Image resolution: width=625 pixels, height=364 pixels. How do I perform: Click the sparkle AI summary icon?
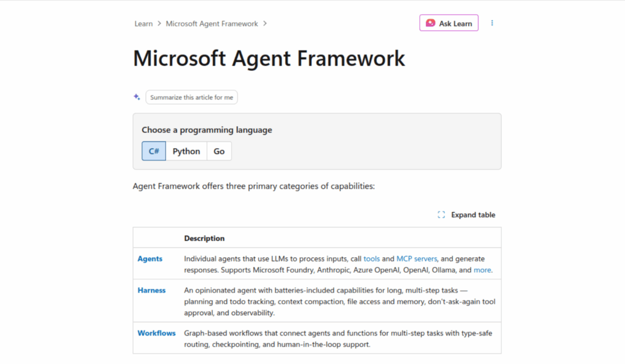pos(137,97)
